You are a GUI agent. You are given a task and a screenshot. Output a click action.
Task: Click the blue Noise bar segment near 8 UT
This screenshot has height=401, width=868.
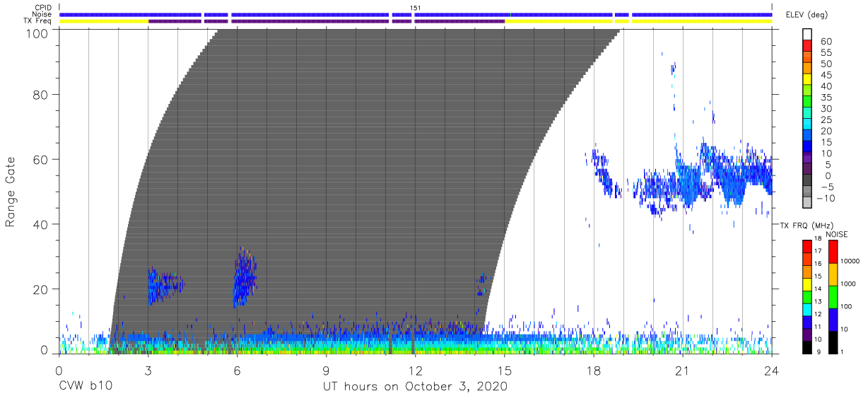(x=310, y=14)
